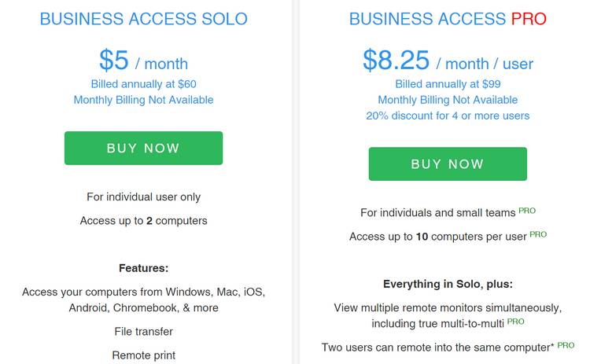590x364 pixels.
Task: Click the Features heading in Solo plan
Action: 143,268
